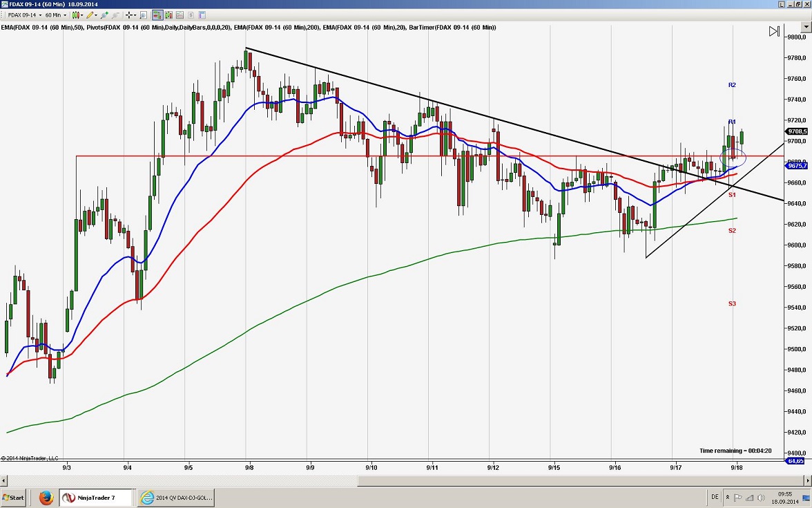Select the chart style candlestick icon

click(76, 15)
